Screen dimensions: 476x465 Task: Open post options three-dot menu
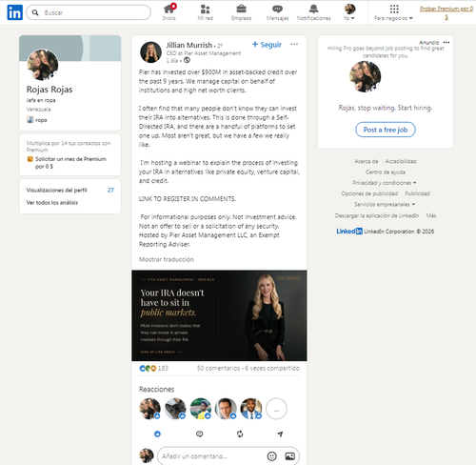point(294,44)
